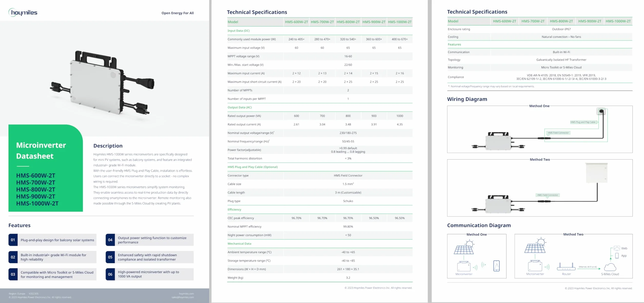Select "HMS-1000W-2T" in the green model list

pos(37,203)
